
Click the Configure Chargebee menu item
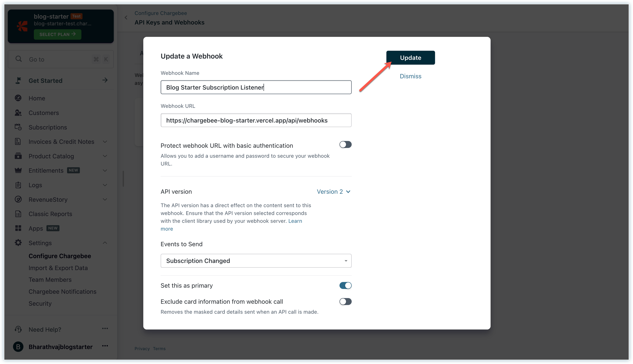click(60, 256)
